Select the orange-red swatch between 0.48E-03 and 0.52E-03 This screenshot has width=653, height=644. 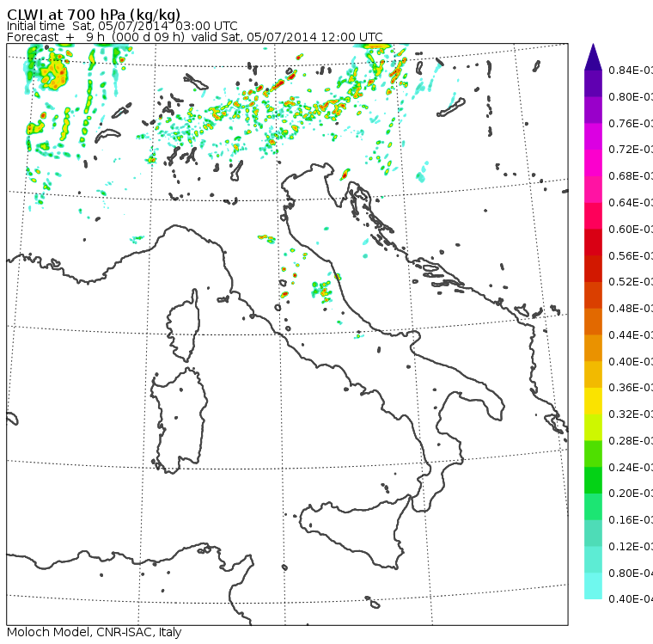point(593,295)
